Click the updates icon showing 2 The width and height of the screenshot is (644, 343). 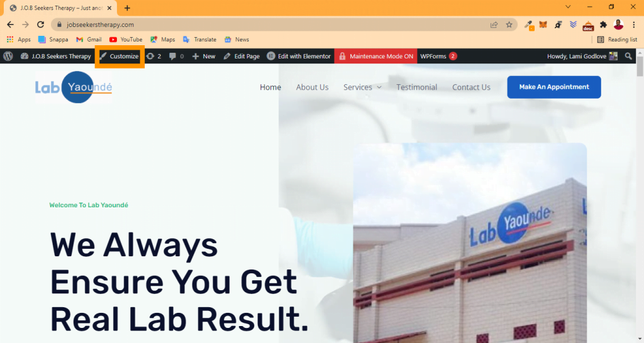click(153, 56)
